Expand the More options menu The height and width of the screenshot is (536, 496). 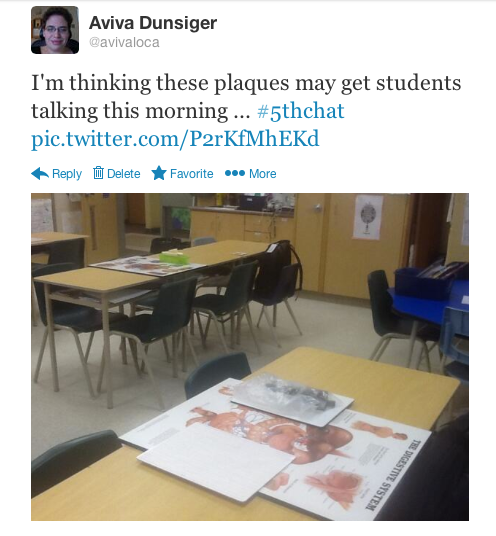(263, 174)
